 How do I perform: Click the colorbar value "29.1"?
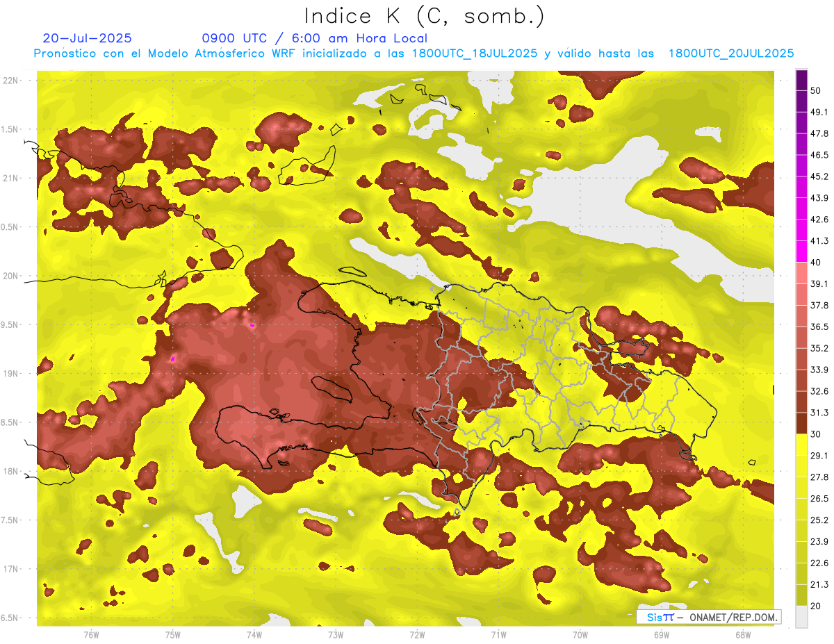[x=819, y=455]
